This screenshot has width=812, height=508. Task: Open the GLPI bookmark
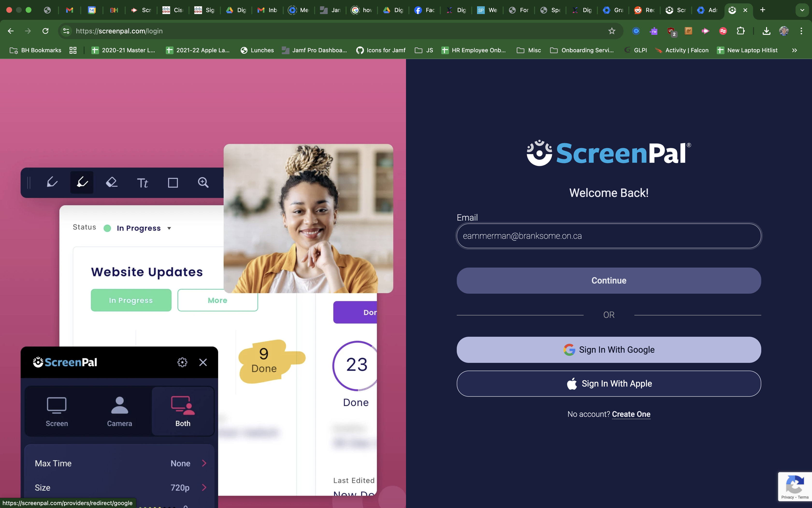point(636,50)
